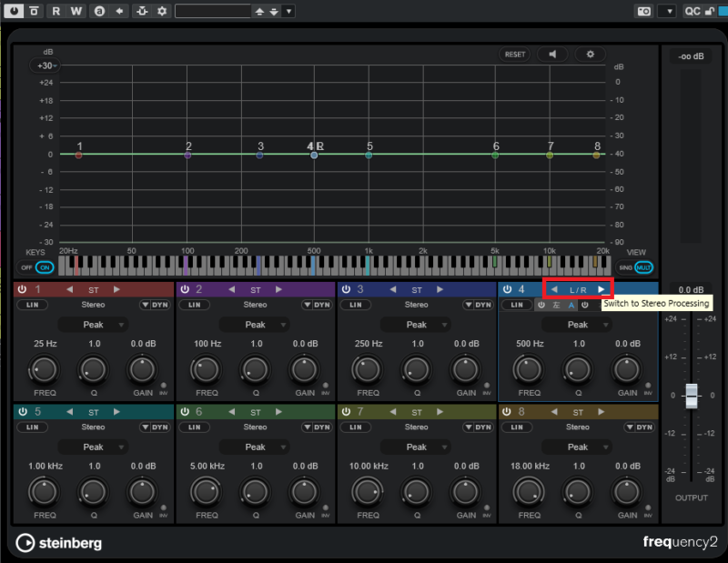This screenshot has width=728, height=563.
Task: Click the 0.0 dB output value field
Action: (691, 289)
